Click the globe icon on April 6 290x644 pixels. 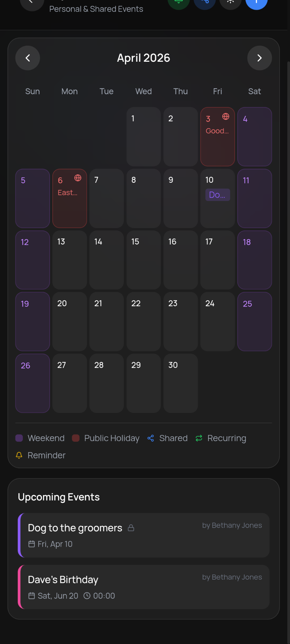coord(78,178)
